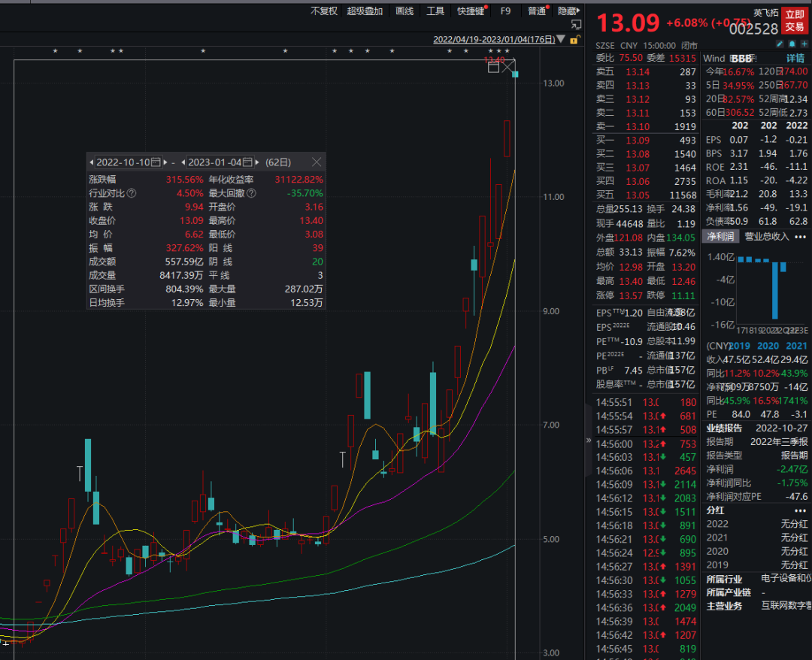Switch to the 营业总收入 tab
This screenshot has height=660, width=812.
point(766,237)
